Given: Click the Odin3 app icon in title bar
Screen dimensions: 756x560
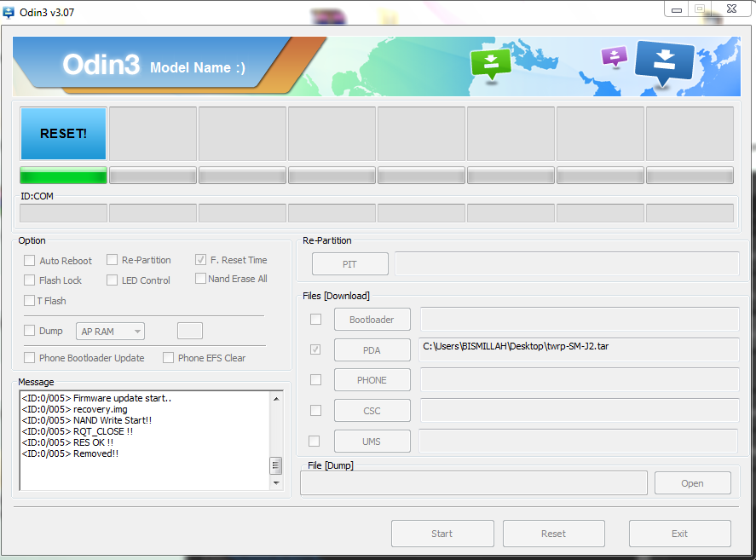Looking at the screenshot, I should (9, 12).
